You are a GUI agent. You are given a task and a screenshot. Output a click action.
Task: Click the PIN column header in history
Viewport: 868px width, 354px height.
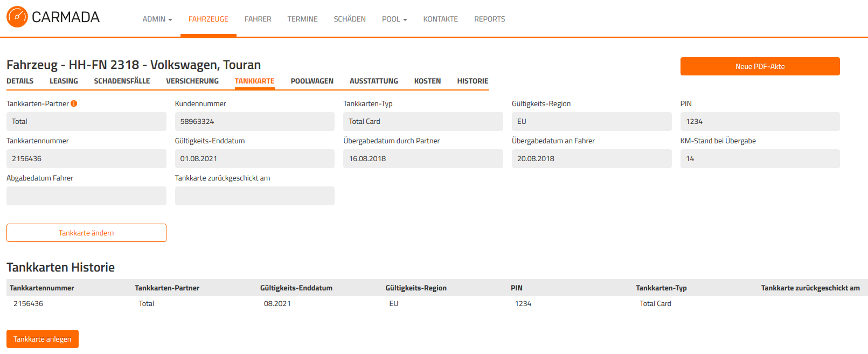517,288
